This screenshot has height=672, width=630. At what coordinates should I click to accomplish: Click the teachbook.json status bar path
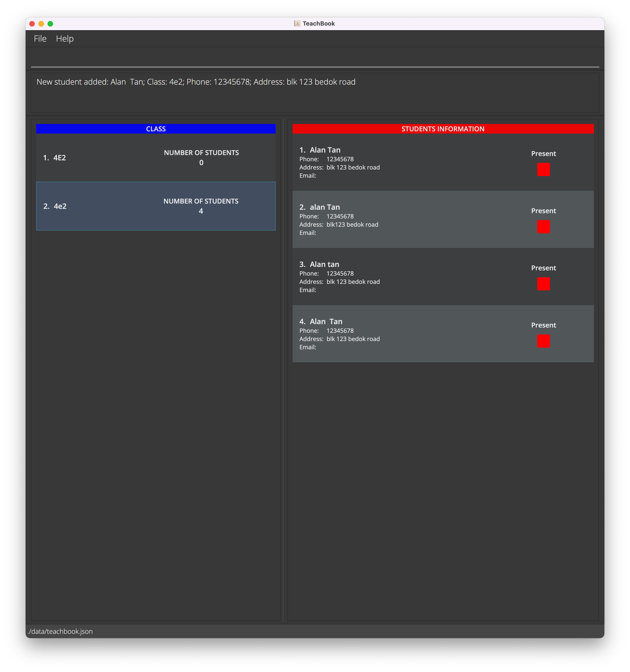pyautogui.click(x=60, y=631)
